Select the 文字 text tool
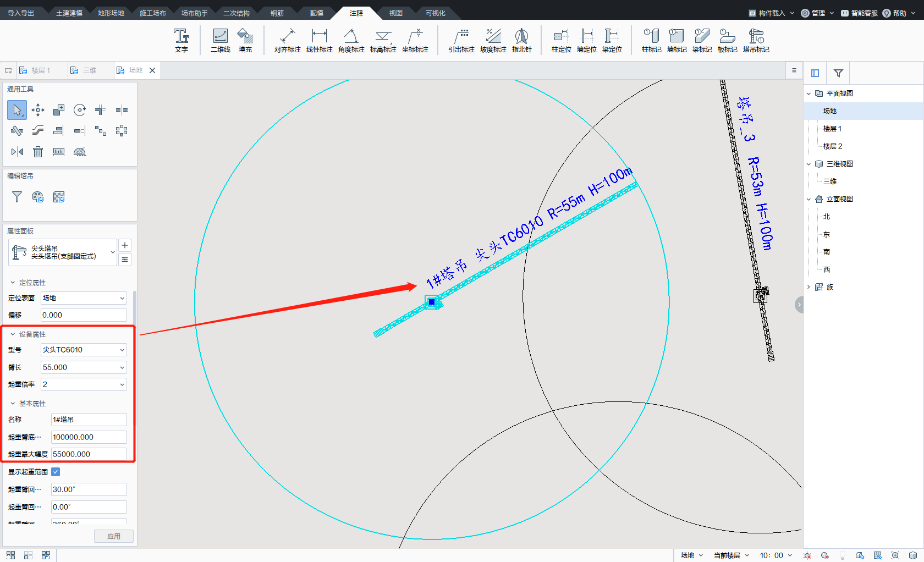This screenshot has width=924, height=562. tap(182, 41)
